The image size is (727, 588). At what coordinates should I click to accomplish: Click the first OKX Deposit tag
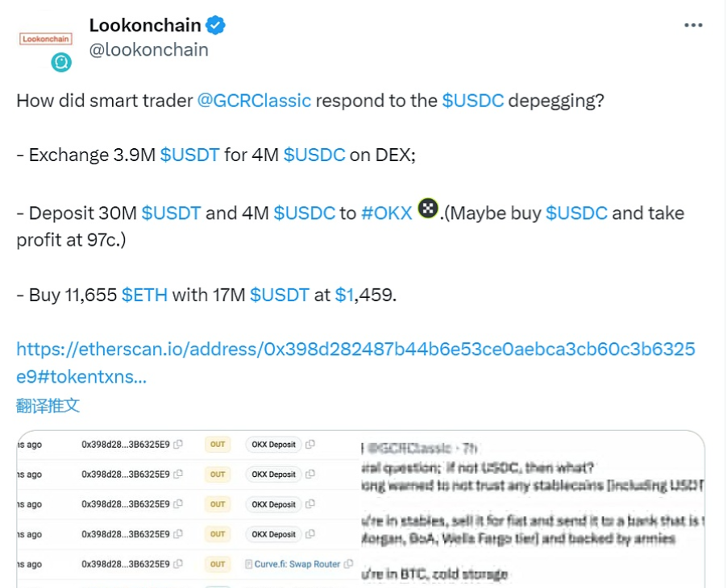(273, 445)
